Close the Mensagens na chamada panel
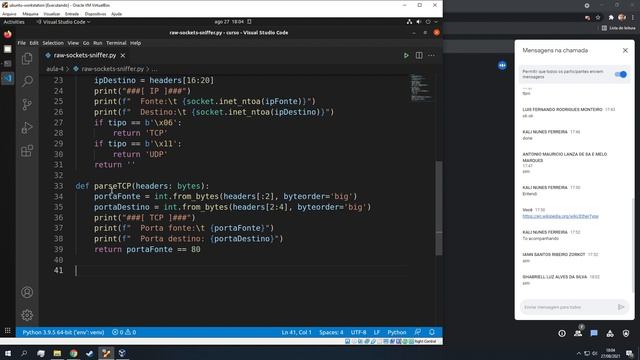This screenshot has height=360, width=640. [x=625, y=51]
